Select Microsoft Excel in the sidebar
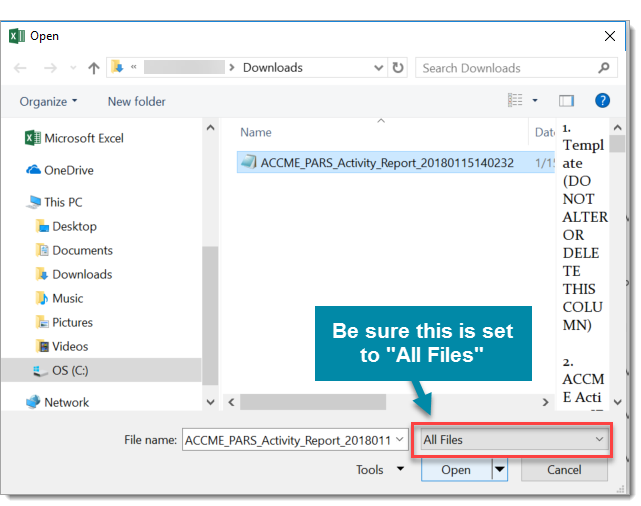This screenshot has width=641, height=506. pos(83,138)
